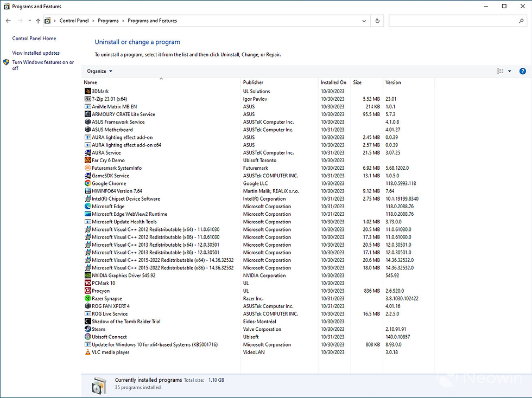The height and width of the screenshot is (398, 532).
Task: Expand the address bar history dropdown
Action: 364,21
